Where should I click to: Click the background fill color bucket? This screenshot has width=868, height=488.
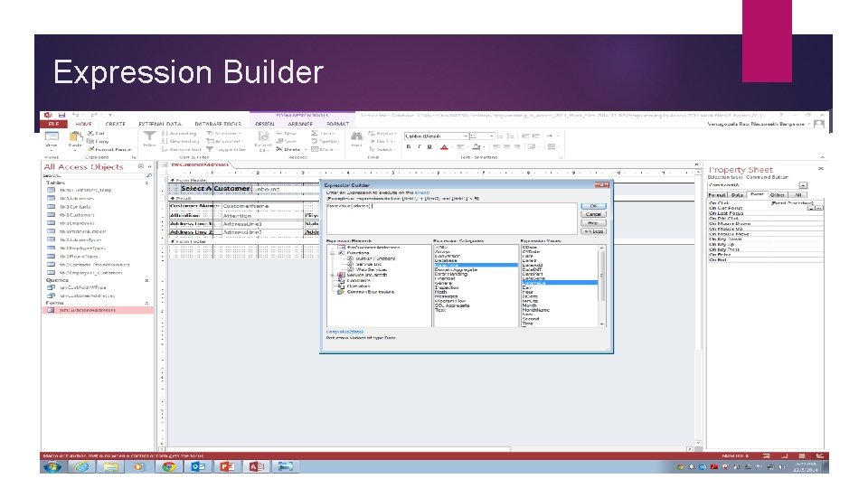pos(476,146)
